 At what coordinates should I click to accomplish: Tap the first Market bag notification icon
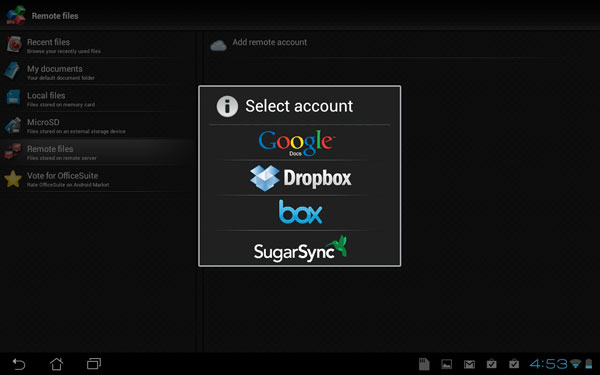coord(492,364)
